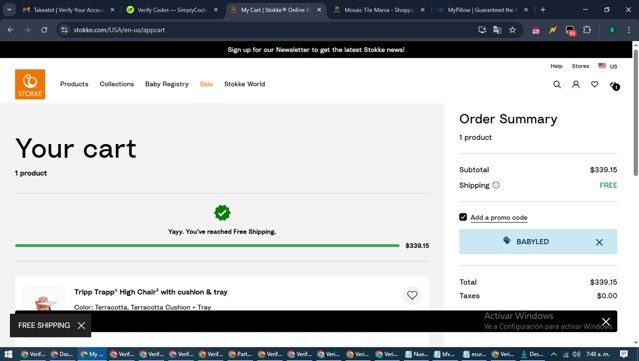The image size is (639, 361).
Task: Switch to the Verify Codes SimplyCodes tab
Action: tap(172, 10)
